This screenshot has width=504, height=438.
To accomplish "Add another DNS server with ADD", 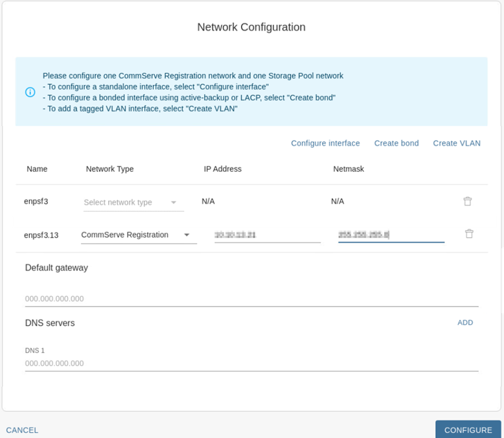I will click(465, 323).
